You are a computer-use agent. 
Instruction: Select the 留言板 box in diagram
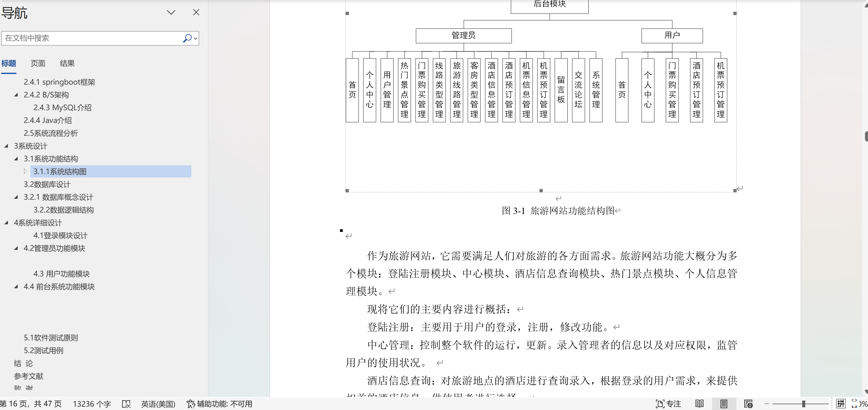561,90
